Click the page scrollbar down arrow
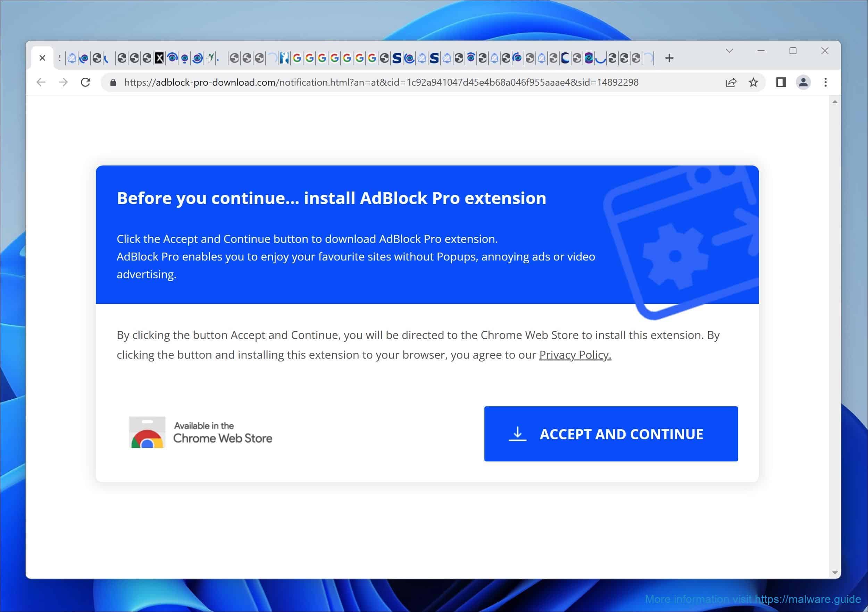Image resolution: width=868 pixels, height=612 pixels. (835, 573)
